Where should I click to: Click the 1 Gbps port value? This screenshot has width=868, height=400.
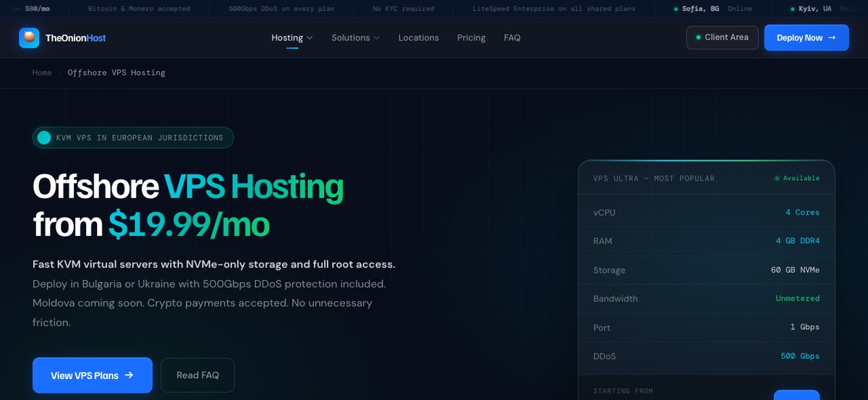click(805, 328)
